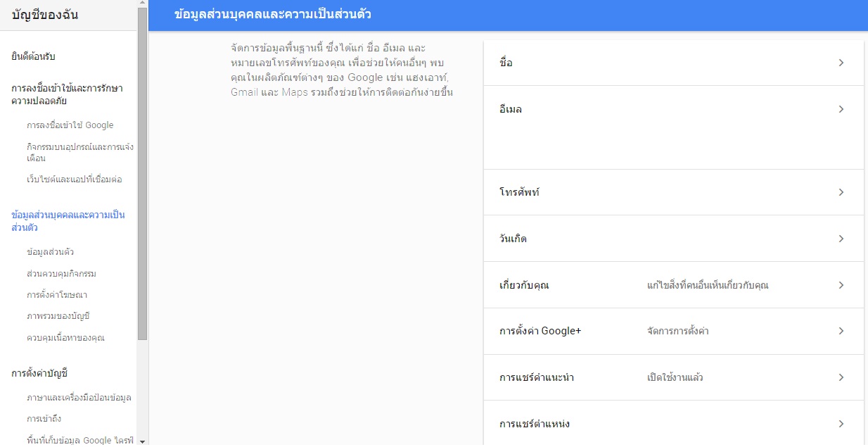Click the chevron in การแชร์คำแนะนำ row
Screen dimensions: 868x447
[x=841, y=377]
